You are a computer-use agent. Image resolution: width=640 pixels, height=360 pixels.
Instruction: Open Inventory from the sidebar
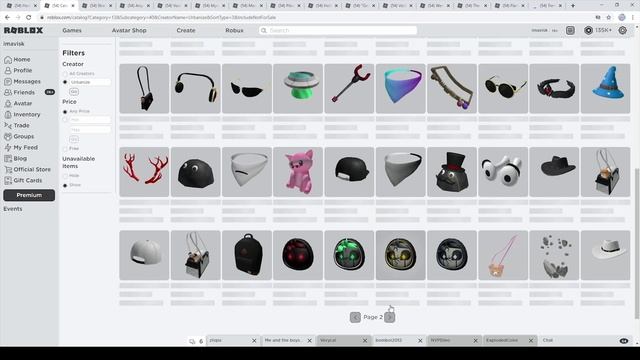22,115
